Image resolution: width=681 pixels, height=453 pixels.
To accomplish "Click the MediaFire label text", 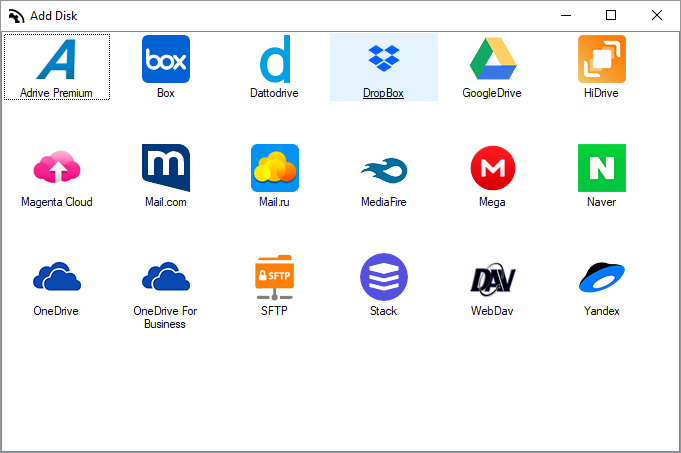I will coord(384,202).
